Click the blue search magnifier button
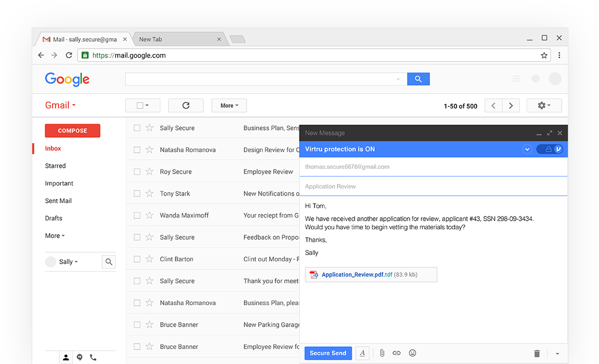 coord(418,79)
